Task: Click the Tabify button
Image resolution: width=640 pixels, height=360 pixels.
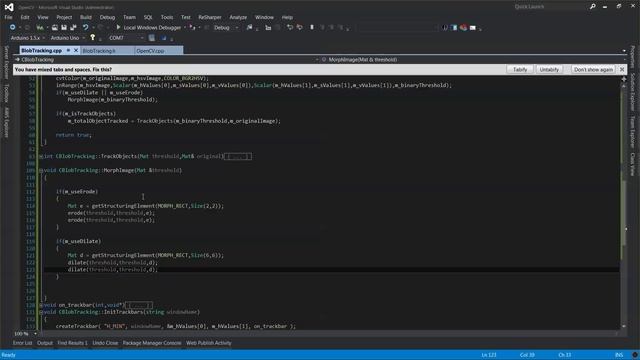Action: coord(520,69)
